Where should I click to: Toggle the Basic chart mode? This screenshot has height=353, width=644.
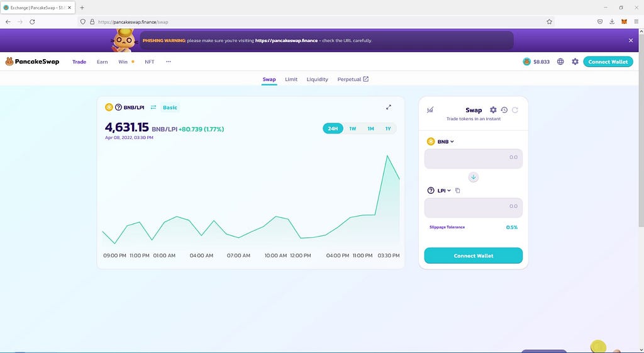(x=170, y=107)
